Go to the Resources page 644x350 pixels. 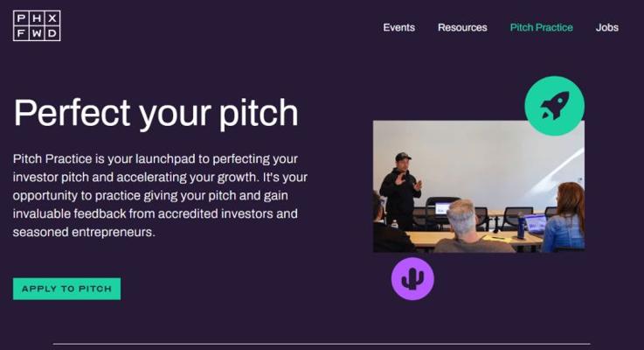point(462,27)
